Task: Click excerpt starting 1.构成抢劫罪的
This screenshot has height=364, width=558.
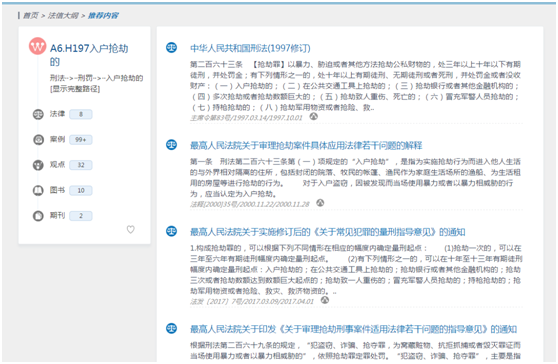Action: [356, 269]
